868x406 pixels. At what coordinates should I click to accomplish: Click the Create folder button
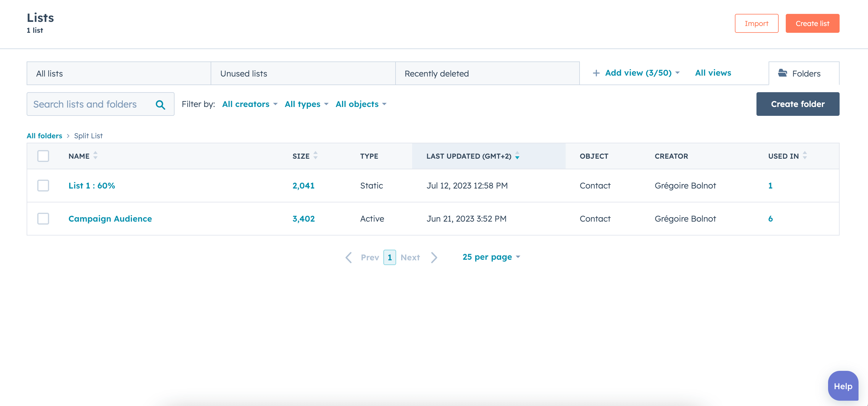(798, 104)
